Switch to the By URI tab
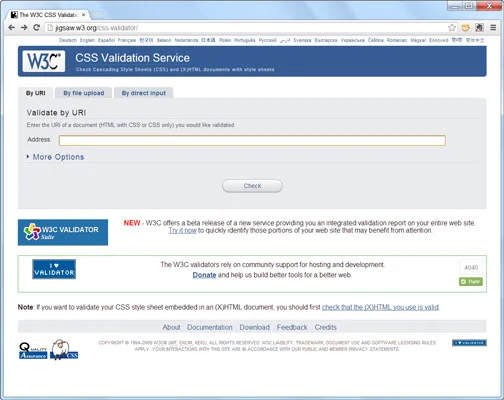 pyautogui.click(x=36, y=93)
